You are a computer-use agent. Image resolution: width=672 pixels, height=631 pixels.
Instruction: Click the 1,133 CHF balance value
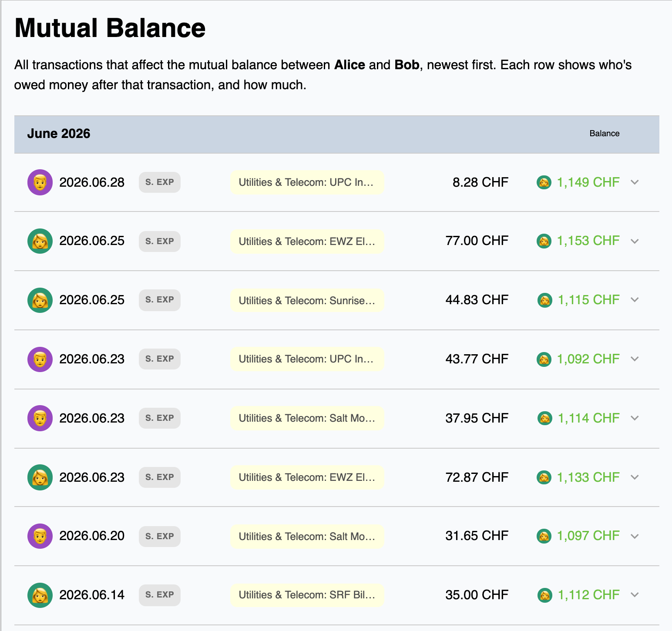pos(588,477)
